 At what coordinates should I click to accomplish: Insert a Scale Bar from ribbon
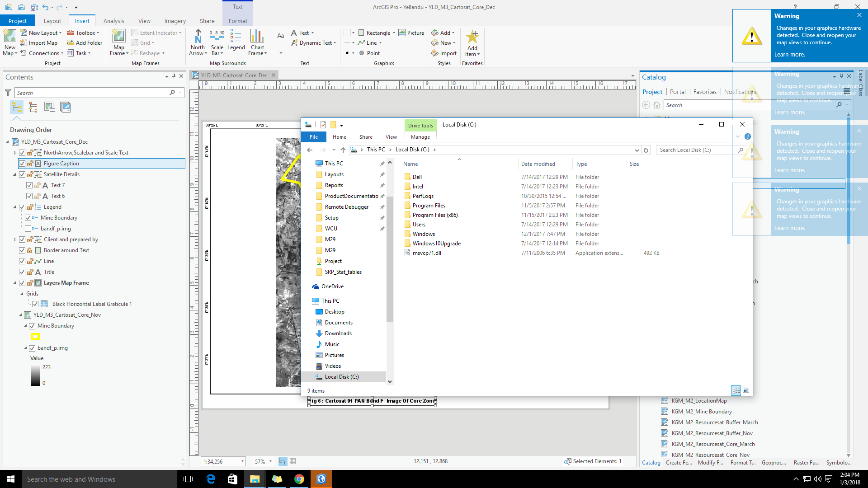pyautogui.click(x=217, y=37)
